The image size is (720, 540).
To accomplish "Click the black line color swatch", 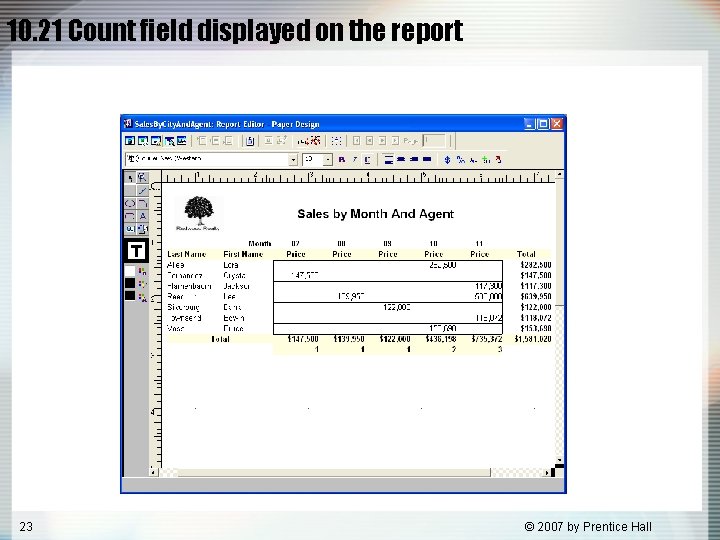I will (130, 283).
